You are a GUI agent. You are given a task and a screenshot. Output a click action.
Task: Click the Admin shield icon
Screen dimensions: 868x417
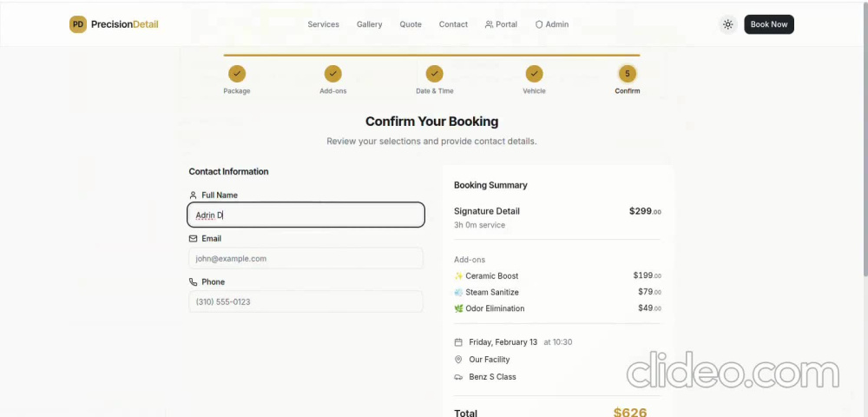click(x=539, y=24)
